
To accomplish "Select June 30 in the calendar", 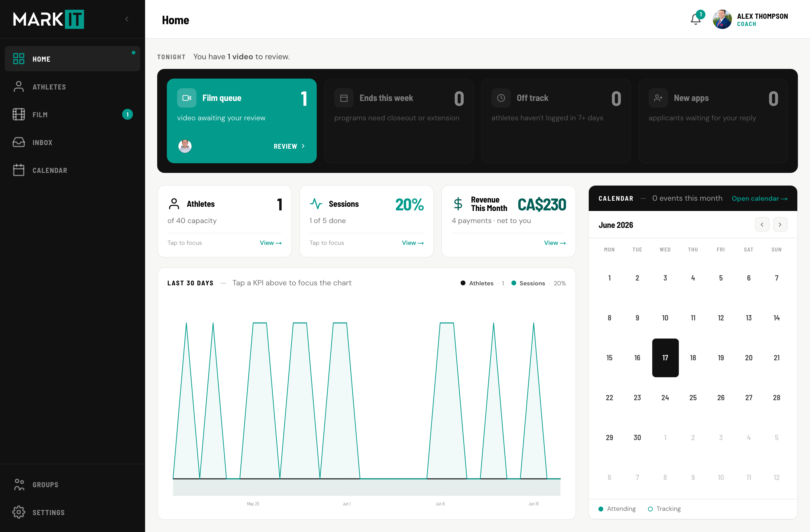I will tap(637, 437).
